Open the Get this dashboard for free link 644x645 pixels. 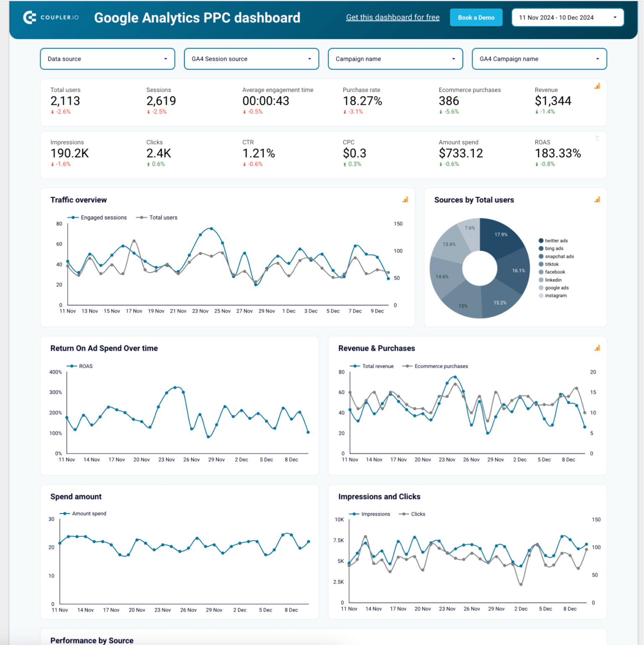[393, 17]
